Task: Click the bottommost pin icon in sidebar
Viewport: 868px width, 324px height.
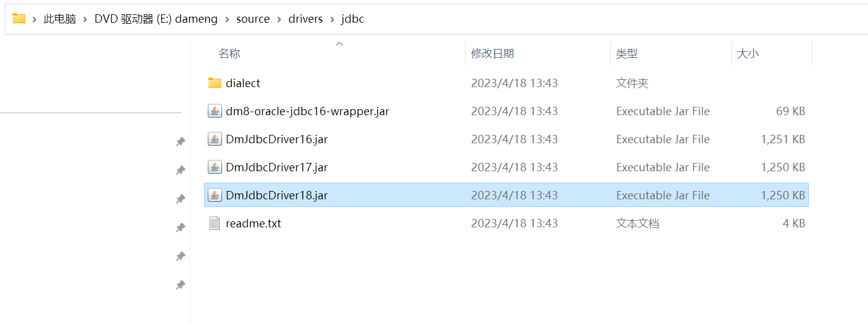Action: [x=180, y=285]
